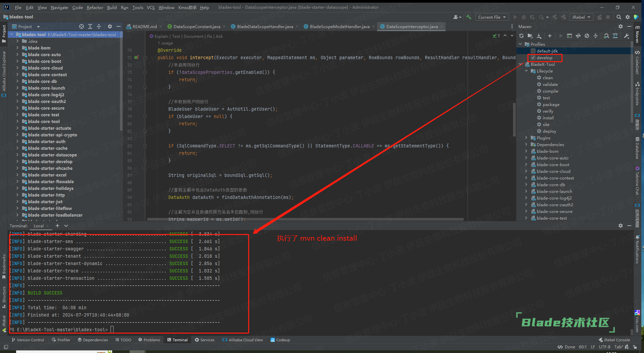Add a Maven project with plus icon
Screen dimensions: 644x353
click(549, 36)
